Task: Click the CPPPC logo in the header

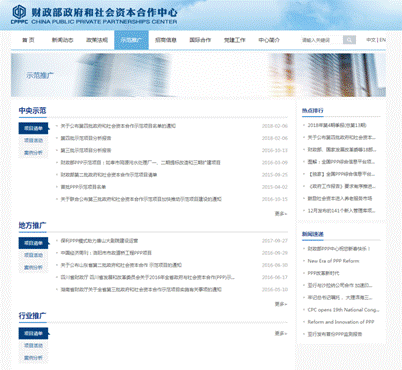Action: (19, 14)
